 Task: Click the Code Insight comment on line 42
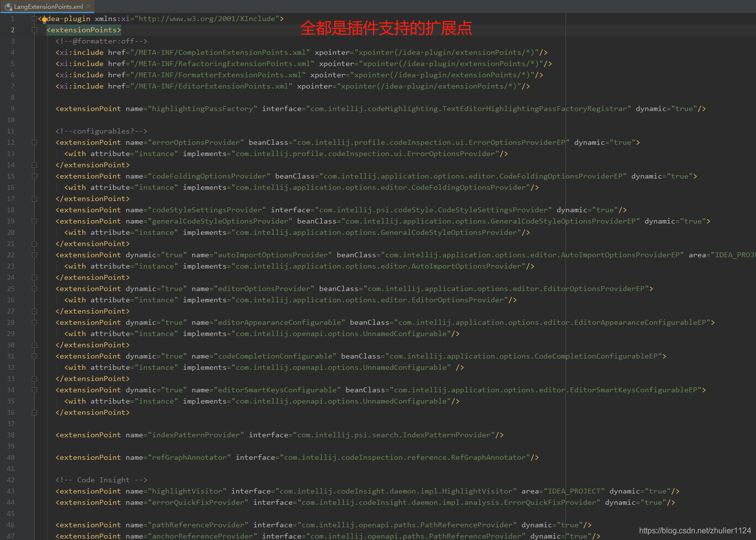click(x=101, y=480)
